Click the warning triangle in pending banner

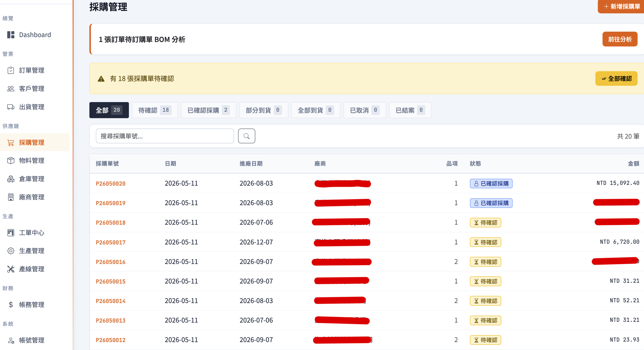[x=101, y=79]
